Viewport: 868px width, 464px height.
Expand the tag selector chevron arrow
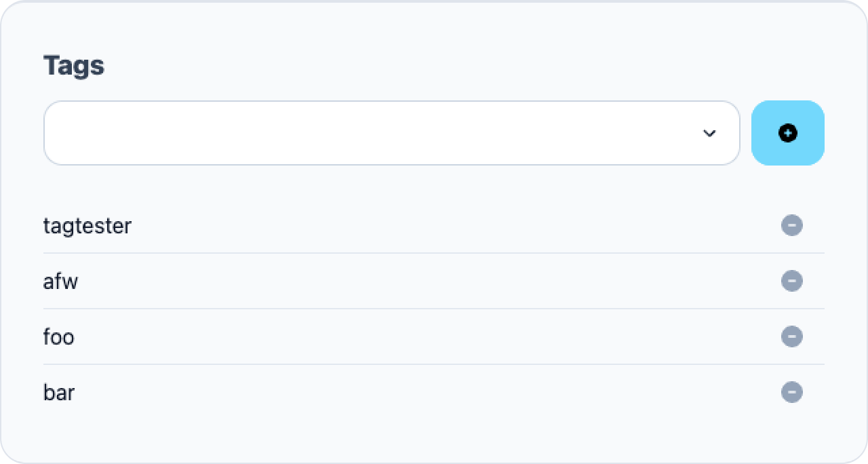point(709,133)
